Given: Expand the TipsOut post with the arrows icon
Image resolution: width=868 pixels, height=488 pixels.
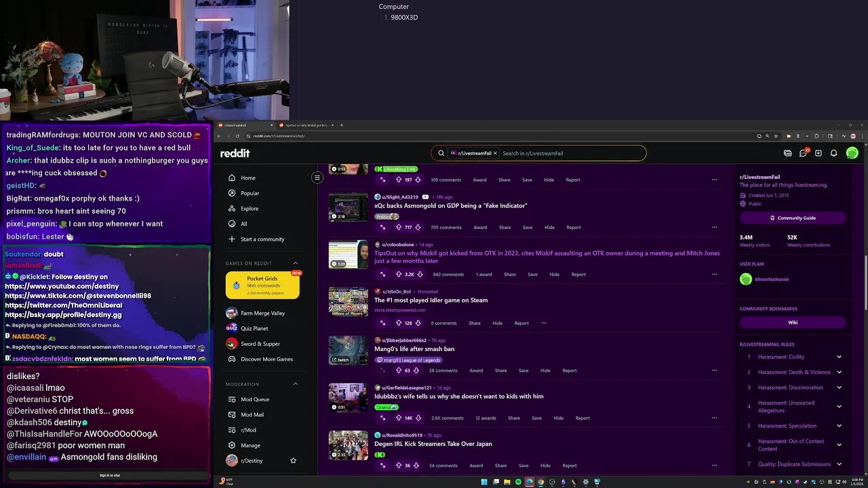Looking at the screenshot, I should click(x=382, y=274).
